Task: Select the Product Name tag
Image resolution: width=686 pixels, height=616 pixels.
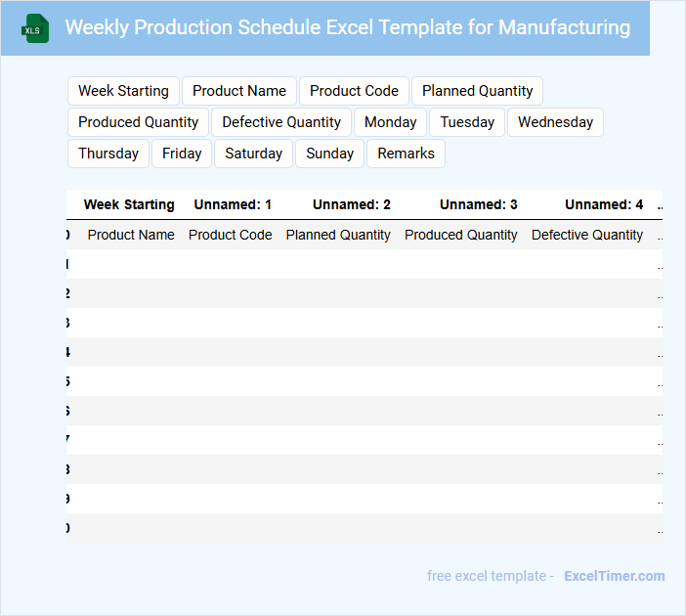Action: tap(239, 91)
